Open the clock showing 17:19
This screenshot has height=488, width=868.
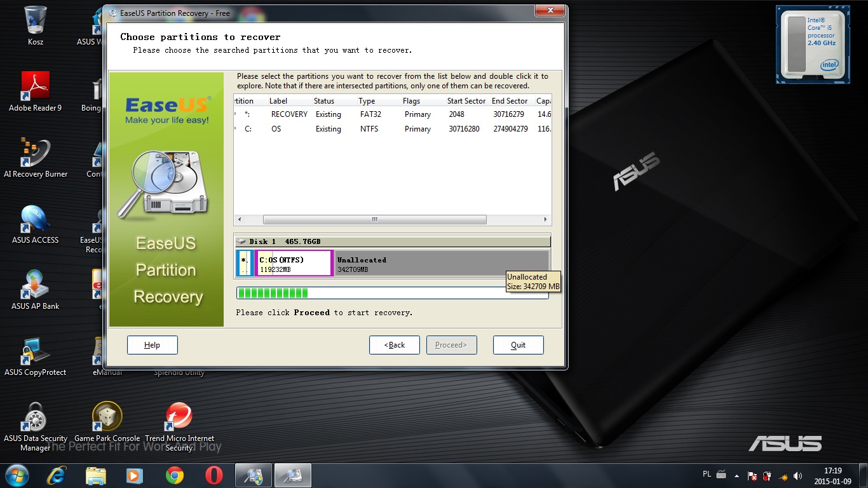[832, 476]
